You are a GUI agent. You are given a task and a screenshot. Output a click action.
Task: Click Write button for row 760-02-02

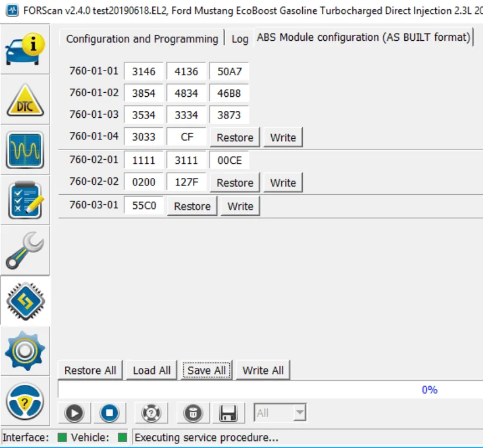pyautogui.click(x=283, y=183)
